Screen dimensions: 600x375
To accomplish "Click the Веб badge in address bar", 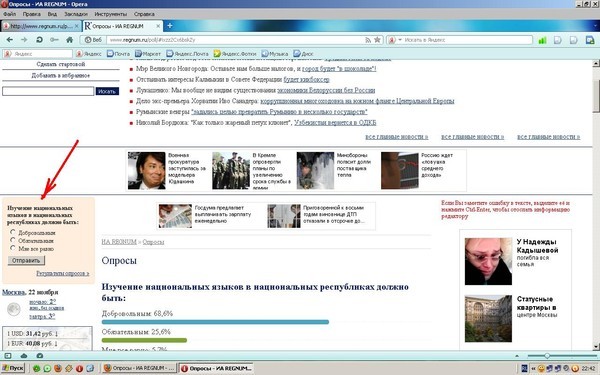I will (x=93, y=40).
